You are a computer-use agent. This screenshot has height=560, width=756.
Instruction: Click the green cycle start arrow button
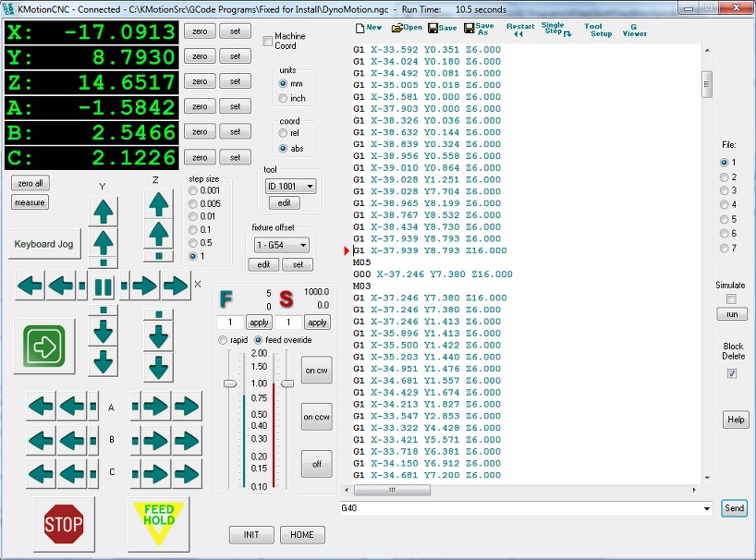click(x=43, y=347)
